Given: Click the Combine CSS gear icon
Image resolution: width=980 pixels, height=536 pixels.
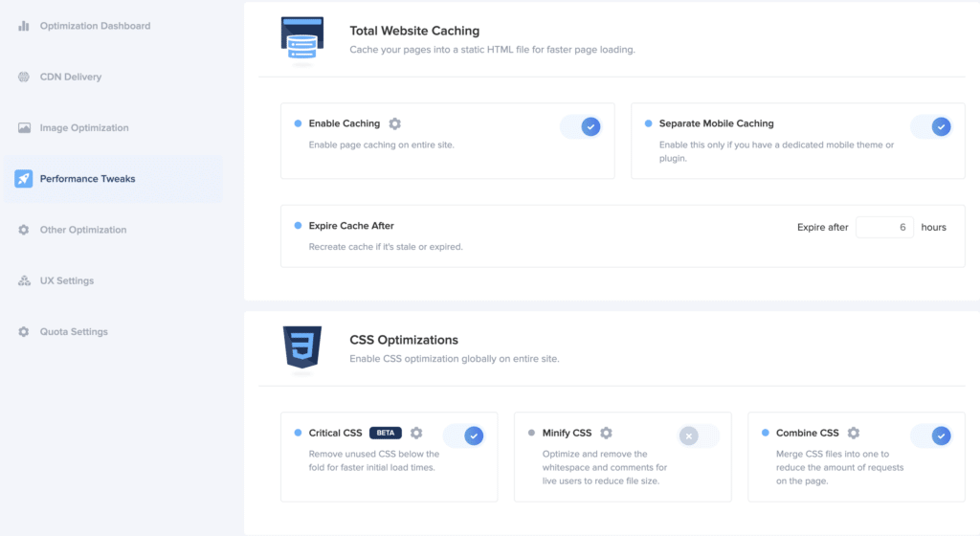Looking at the screenshot, I should coord(854,434).
